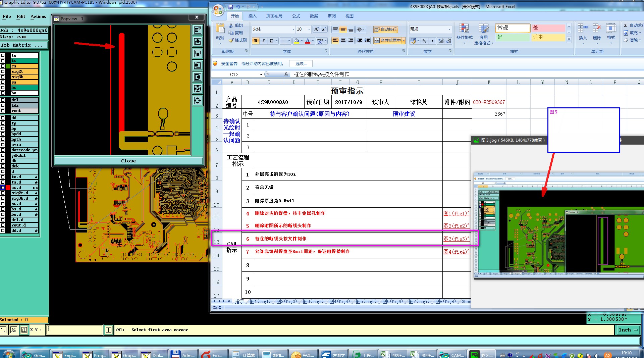
Task: Click the pan-left icon in Popview
Action: pos(198,65)
